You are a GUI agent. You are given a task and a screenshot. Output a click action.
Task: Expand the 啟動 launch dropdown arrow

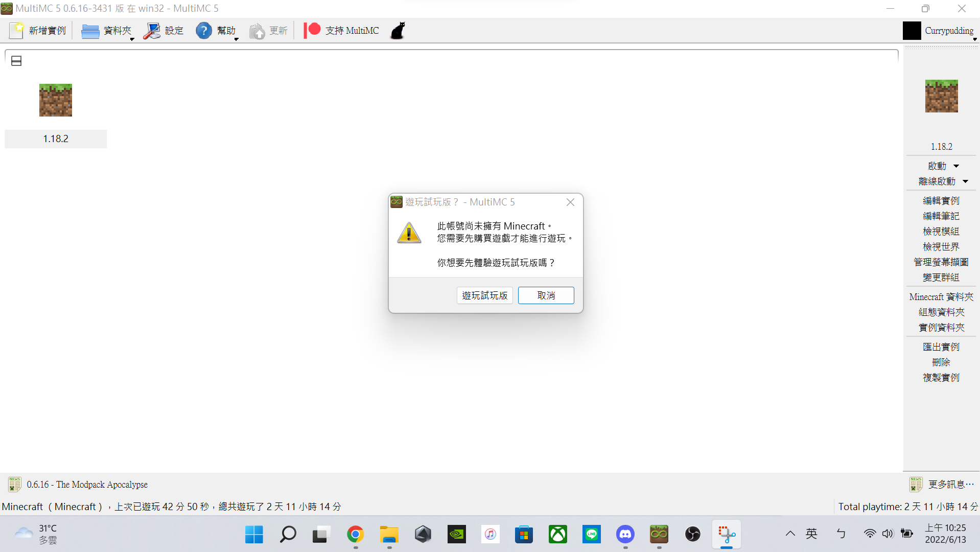point(956,166)
